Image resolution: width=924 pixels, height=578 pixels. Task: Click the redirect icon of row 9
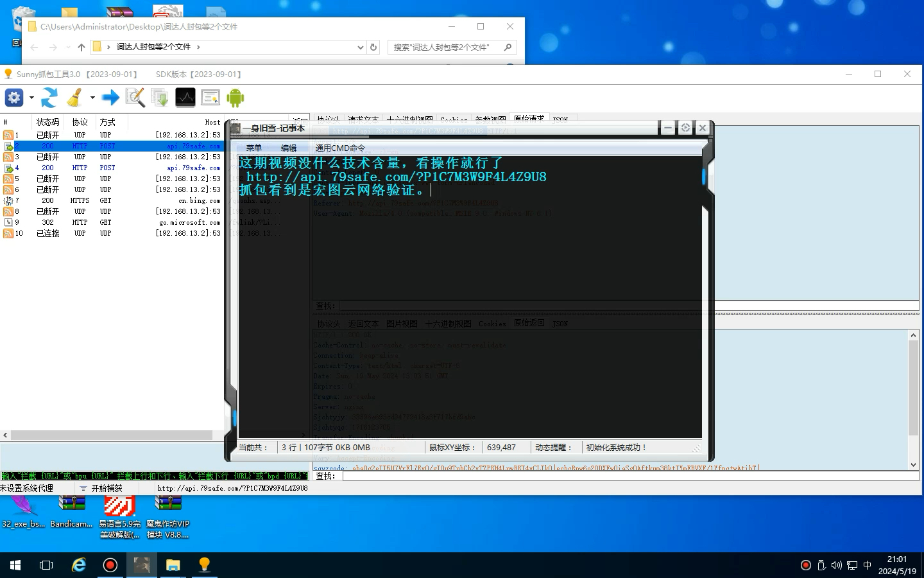pos(8,222)
